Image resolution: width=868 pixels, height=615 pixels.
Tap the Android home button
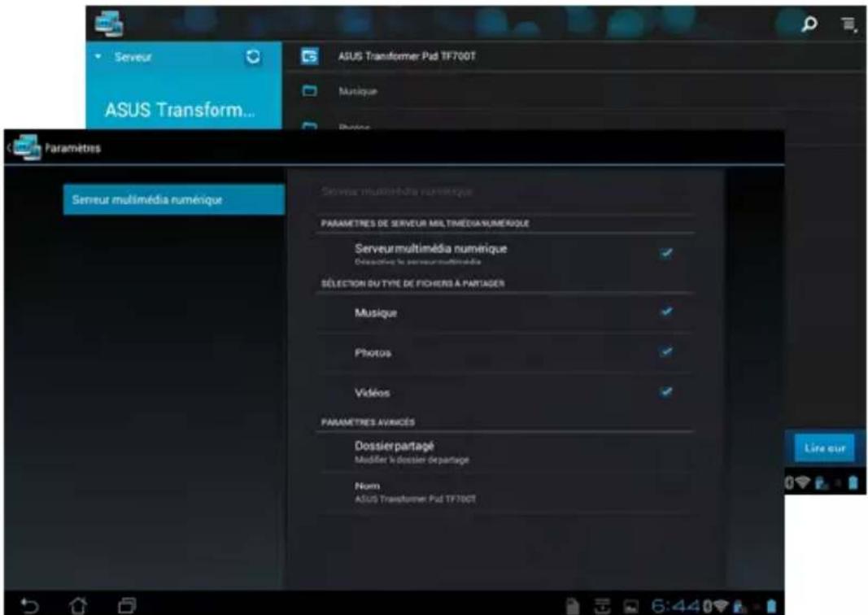78,605
